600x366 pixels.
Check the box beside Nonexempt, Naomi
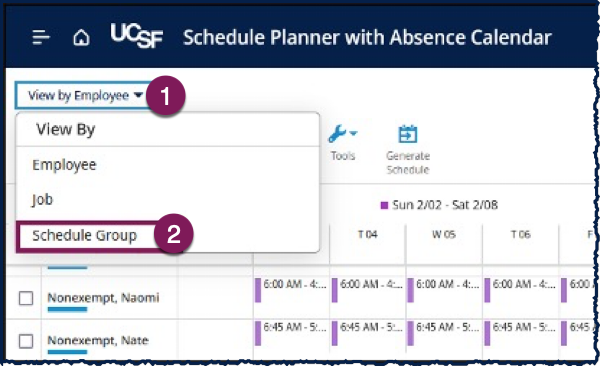click(x=26, y=298)
